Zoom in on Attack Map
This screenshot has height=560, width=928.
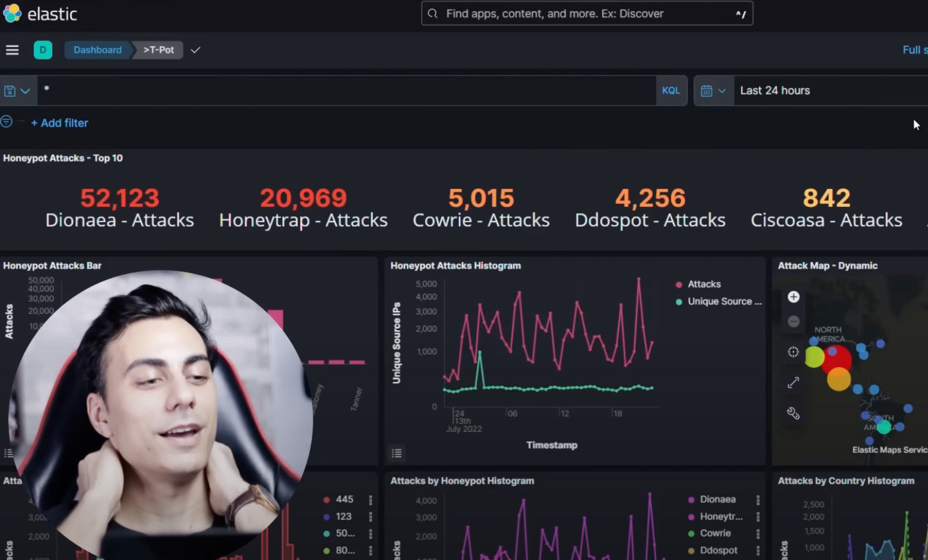point(793,297)
